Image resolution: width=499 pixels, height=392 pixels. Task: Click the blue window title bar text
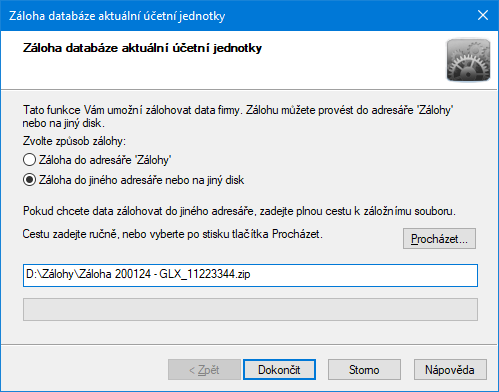coord(117,16)
